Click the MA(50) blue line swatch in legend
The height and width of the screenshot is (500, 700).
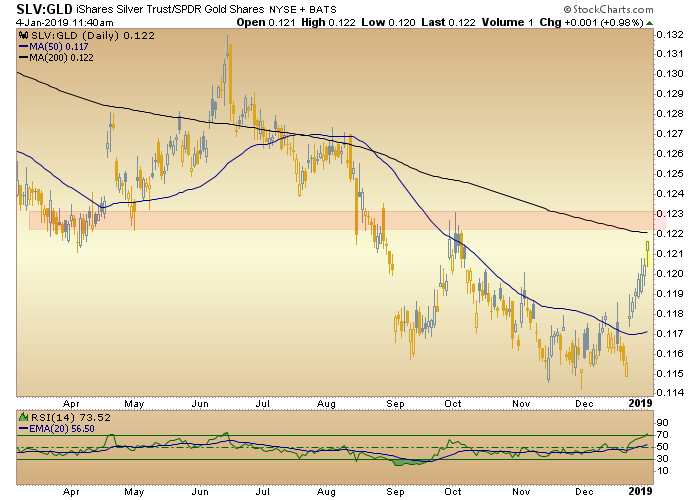click(x=23, y=46)
